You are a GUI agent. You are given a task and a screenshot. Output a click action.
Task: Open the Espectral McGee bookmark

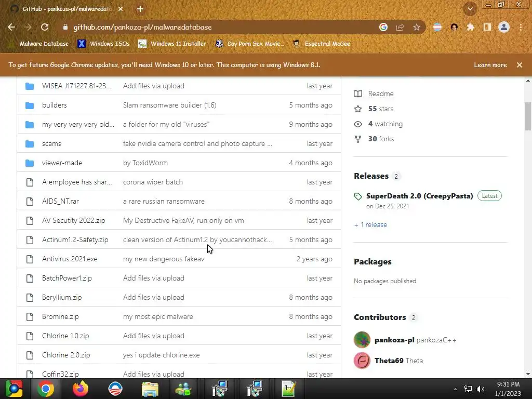pos(322,44)
